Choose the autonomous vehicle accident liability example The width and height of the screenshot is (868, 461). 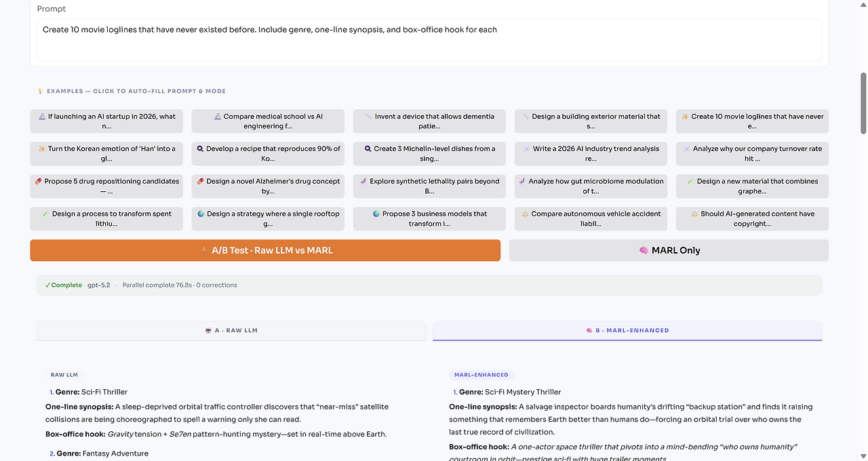(591, 218)
